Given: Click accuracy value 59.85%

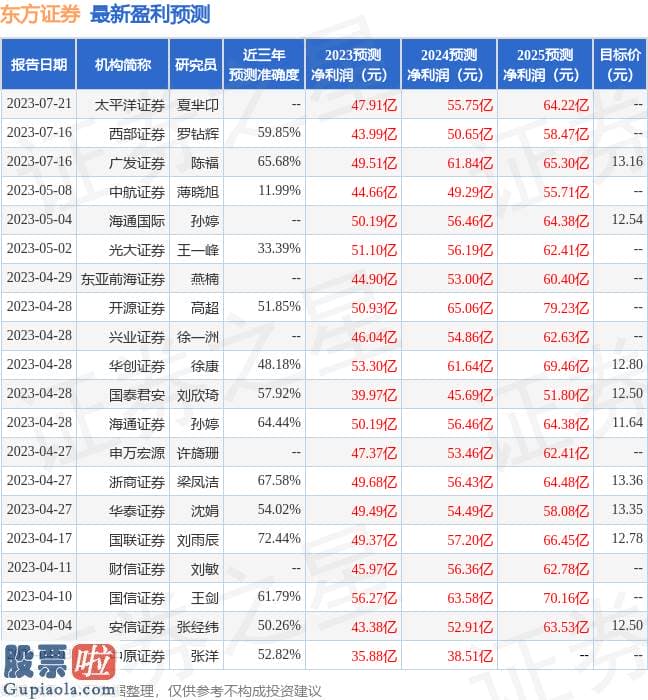Looking at the screenshot, I should tap(279, 133).
